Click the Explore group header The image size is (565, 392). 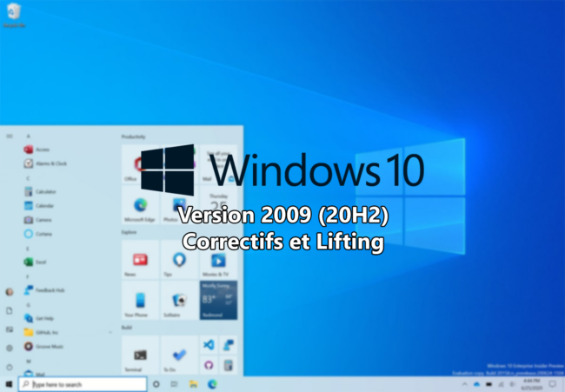point(129,232)
